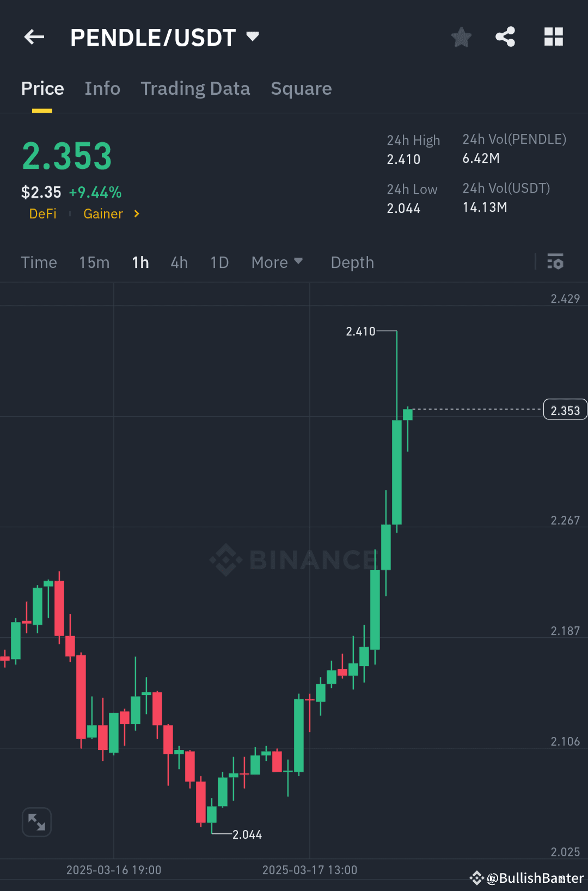Toggle the favorite star for PENDLE/USDT
588x891 pixels.
click(x=461, y=36)
